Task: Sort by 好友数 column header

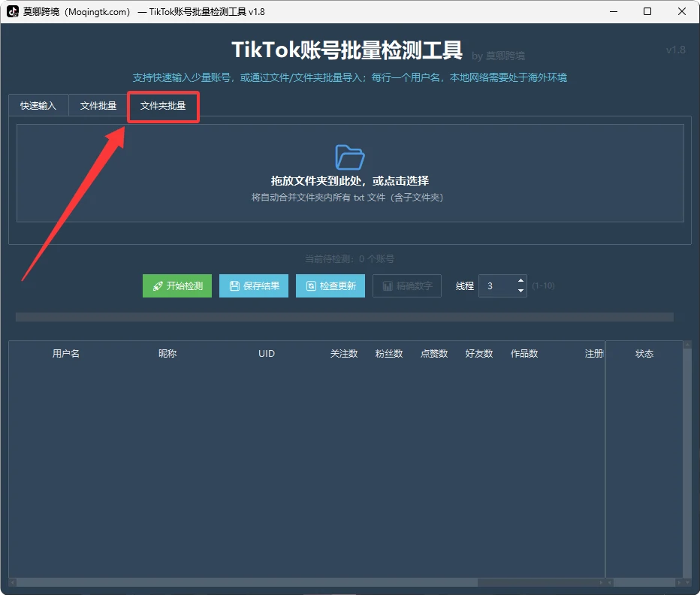Action: point(479,354)
